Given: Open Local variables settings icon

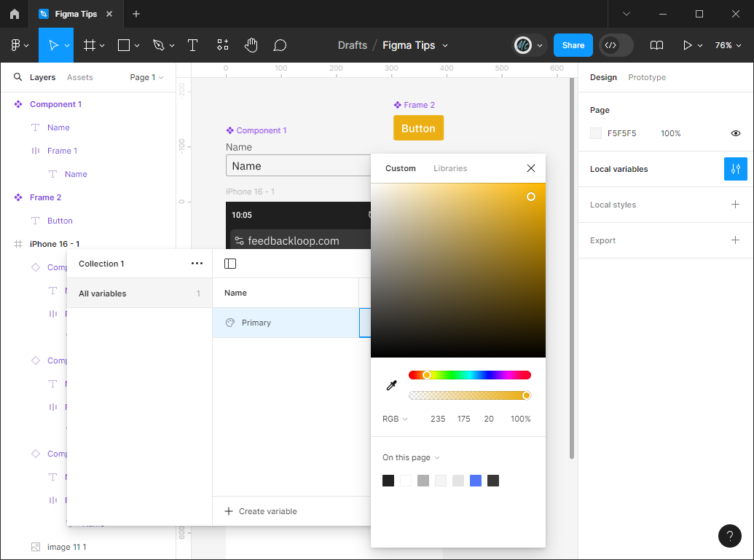Looking at the screenshot, I should 735,169.
